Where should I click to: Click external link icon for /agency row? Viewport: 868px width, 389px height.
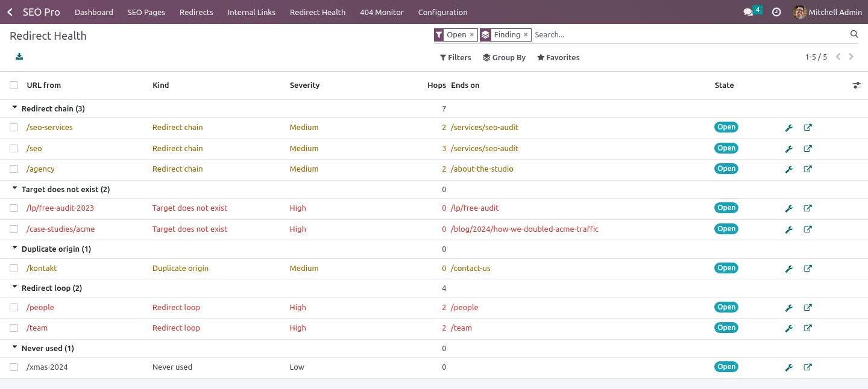coord(808,169)
